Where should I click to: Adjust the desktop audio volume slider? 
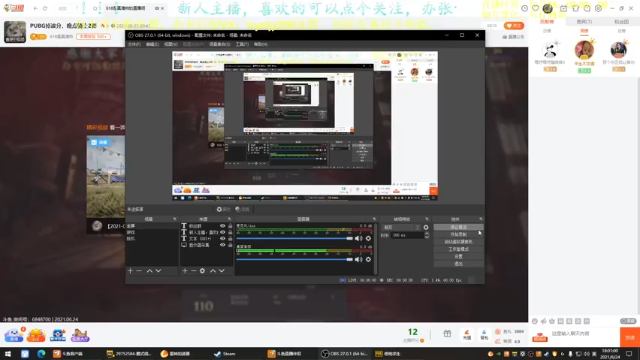click(x=294, y=259)
